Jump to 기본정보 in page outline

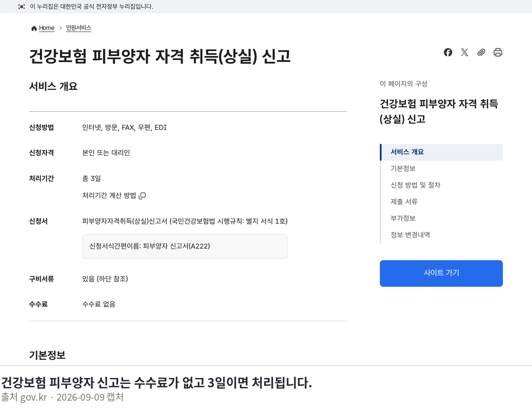[403, 168]
